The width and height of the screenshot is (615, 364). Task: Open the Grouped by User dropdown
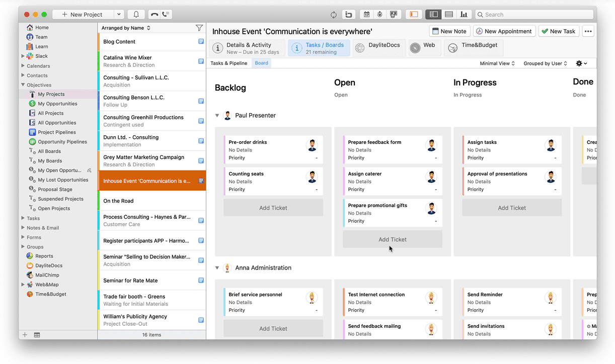545,63
